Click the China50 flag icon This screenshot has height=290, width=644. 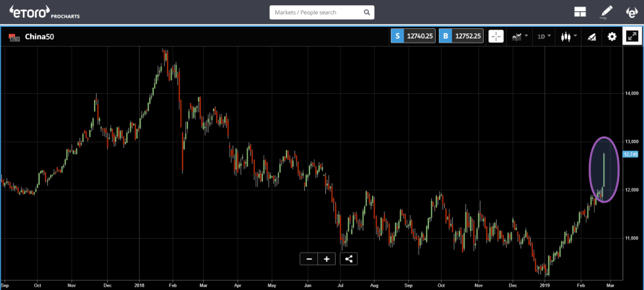pyautogui.click(x=13, y=37)
